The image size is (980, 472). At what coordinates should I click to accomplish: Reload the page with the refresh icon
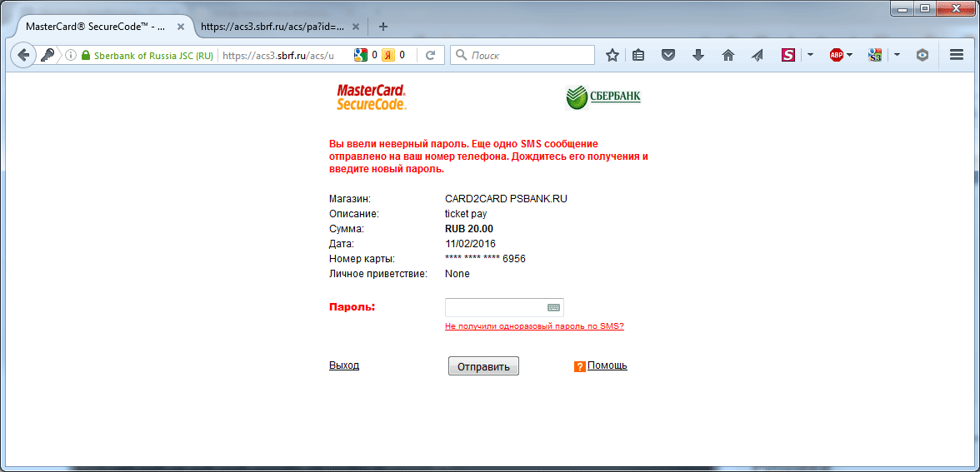coord(430,55)
